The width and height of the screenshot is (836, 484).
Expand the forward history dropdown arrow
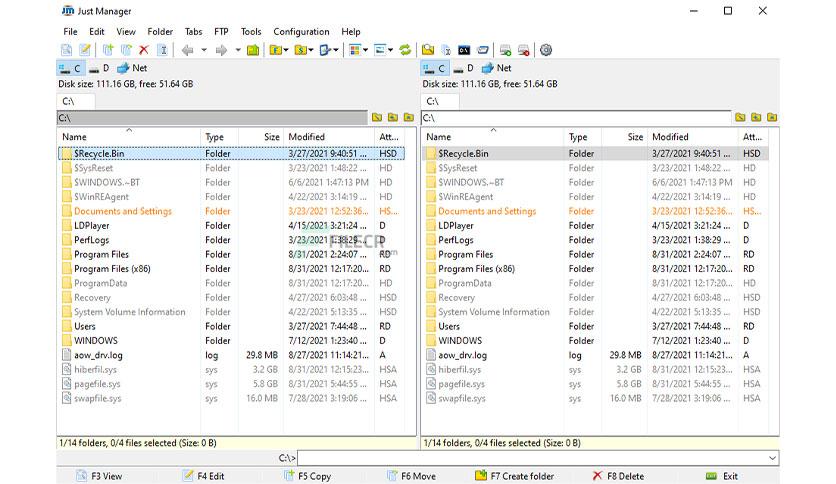[238, 50]
